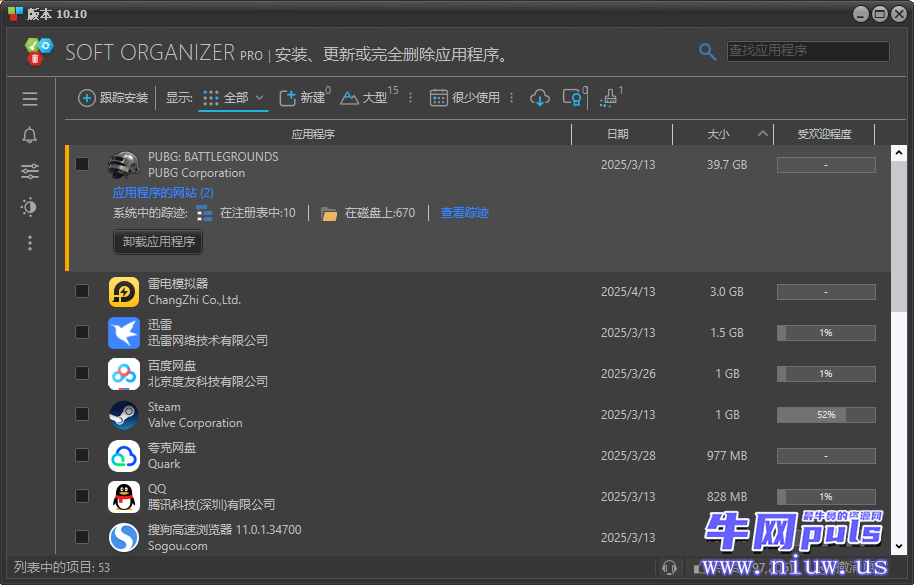Check the 雷电模拟器 checkbox
The height and width of the screenshot is (585, 914).
(82, 291)
